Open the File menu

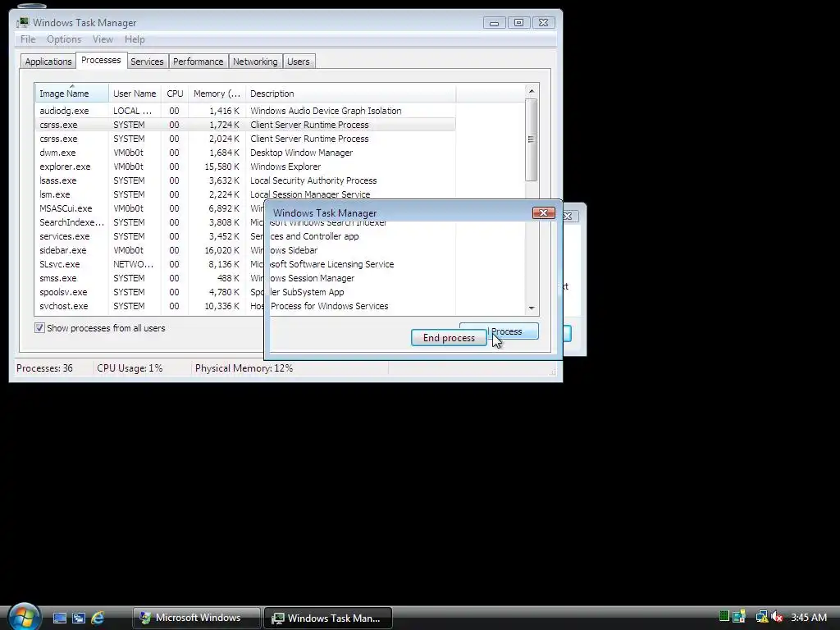(28, 39)
